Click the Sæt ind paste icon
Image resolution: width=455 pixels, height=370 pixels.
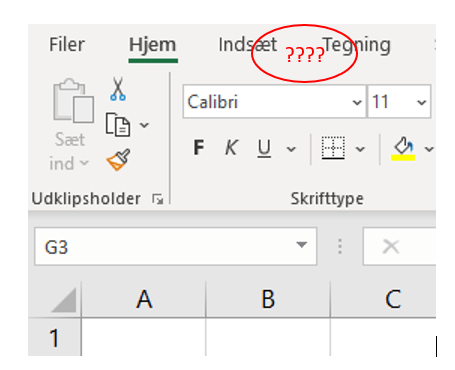tap(73, 101)
